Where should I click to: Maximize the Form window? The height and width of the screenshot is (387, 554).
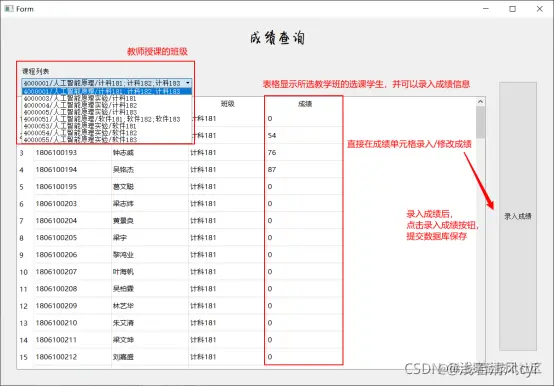tap(512, 9)
